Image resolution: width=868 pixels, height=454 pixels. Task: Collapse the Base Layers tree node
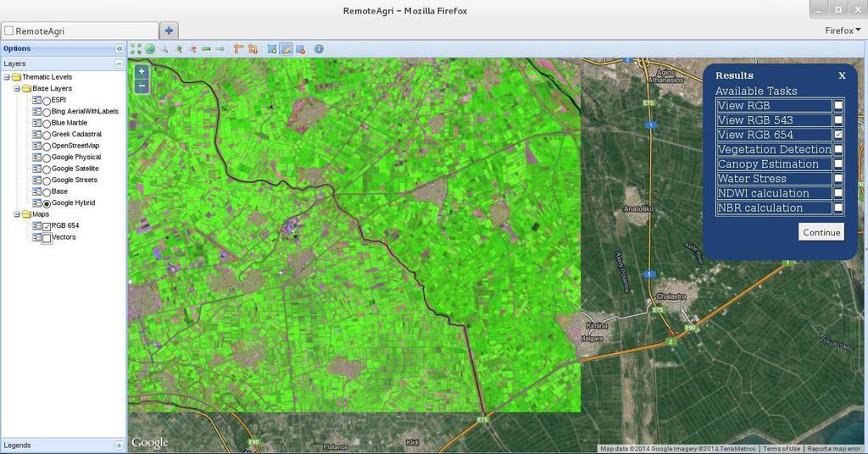click(x=17, y=88)
